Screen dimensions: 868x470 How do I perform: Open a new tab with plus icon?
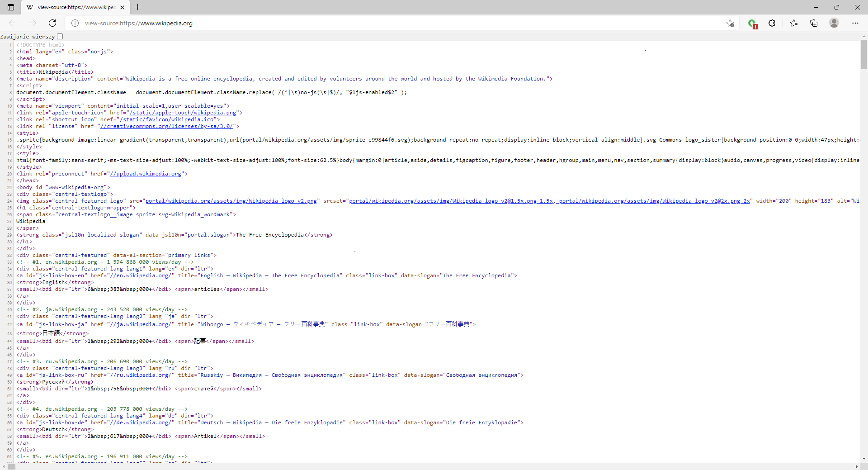coord(138,7)
